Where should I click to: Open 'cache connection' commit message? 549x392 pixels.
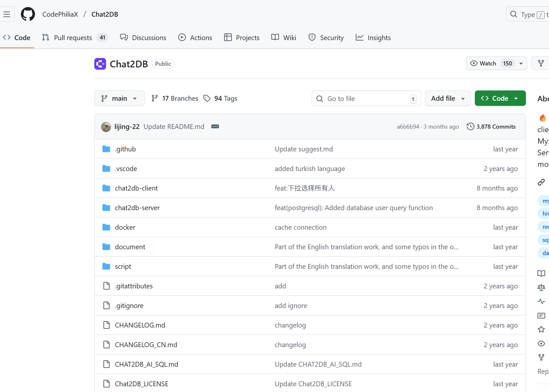click(301, 227)
